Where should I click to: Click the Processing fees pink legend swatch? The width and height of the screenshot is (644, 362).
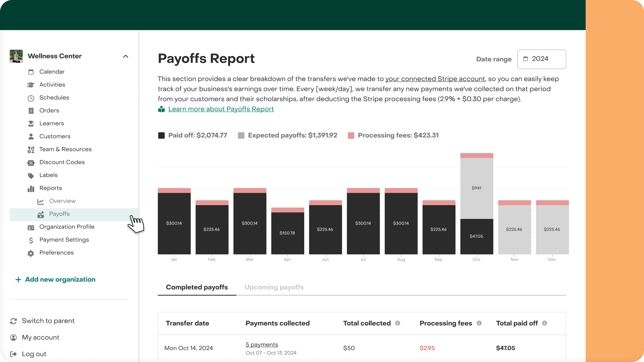(351, 135)
